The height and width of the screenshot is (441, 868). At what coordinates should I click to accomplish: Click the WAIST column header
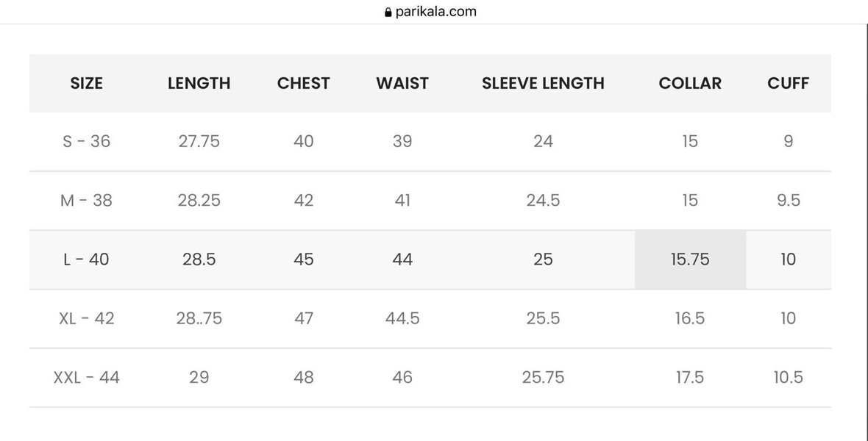[402, 83]
